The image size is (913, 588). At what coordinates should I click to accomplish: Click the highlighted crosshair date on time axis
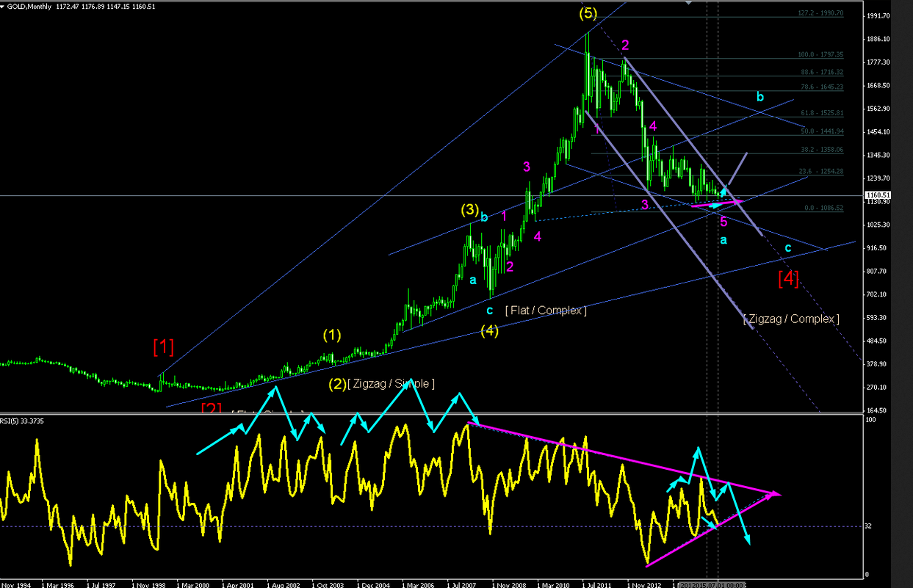coord(712,585)
